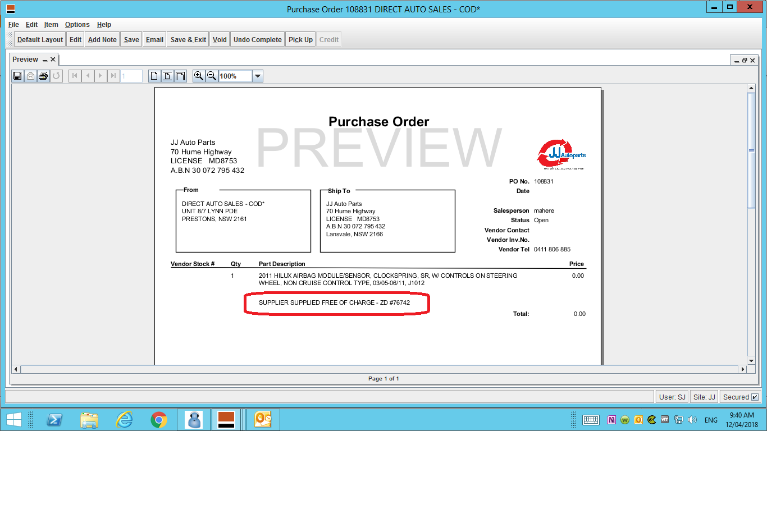Open Outlook from the taskbar

point(263,420)
